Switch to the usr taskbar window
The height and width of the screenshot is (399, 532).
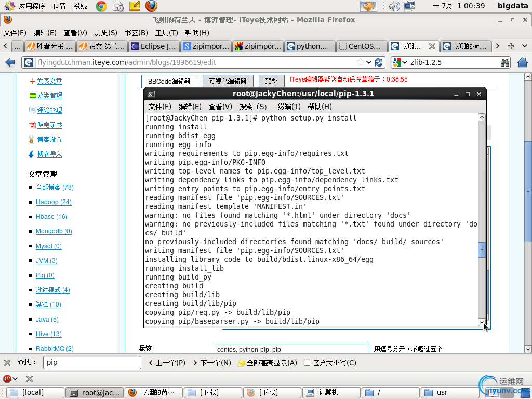tap(450, 393)
